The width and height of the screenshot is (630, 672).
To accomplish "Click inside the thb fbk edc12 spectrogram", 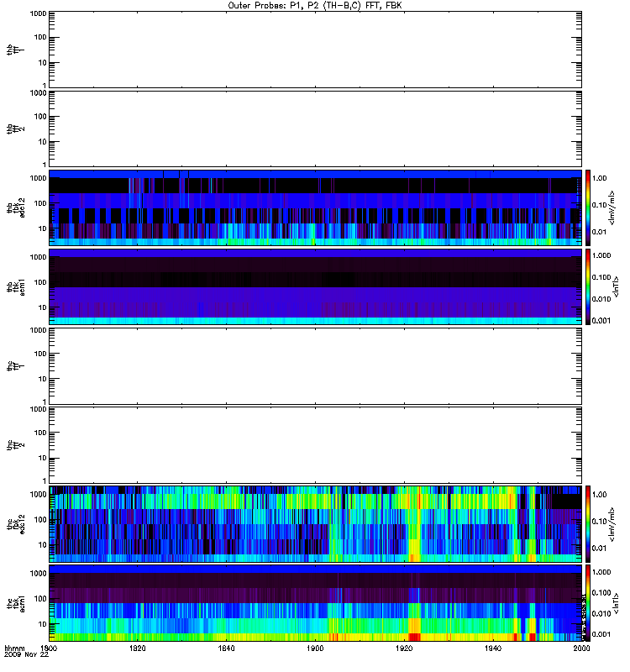I will click(x=315, y=207).
